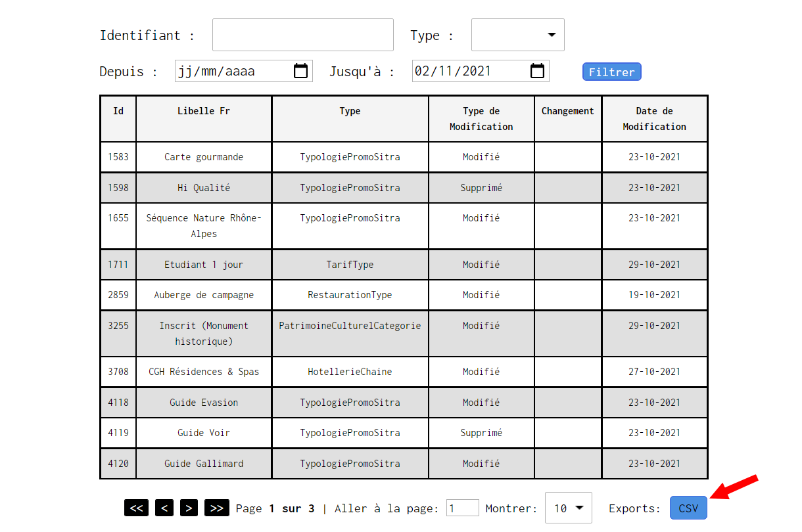The image size is (802, 532).
Task: Click the Jusqu'à date field 02/11/2021
Action: [x=481, y=71]
